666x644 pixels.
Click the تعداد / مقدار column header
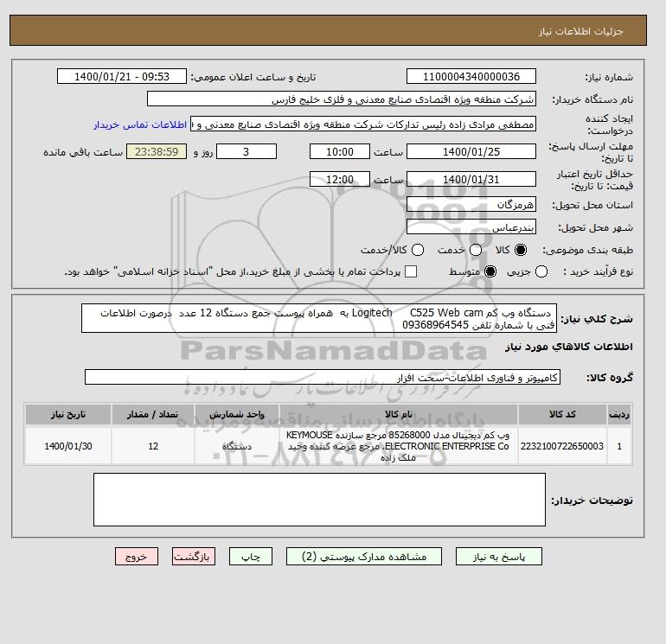coord(153,414)
